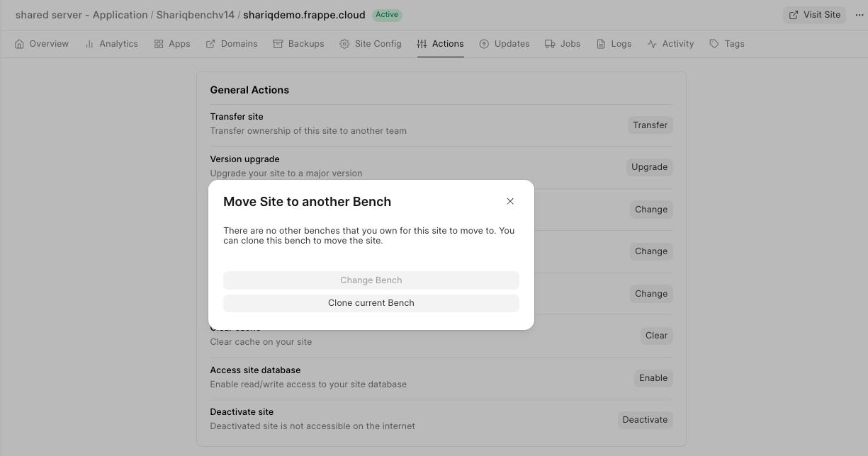Open the Overview tab
The image size is (868, 456).
point(42,44)
